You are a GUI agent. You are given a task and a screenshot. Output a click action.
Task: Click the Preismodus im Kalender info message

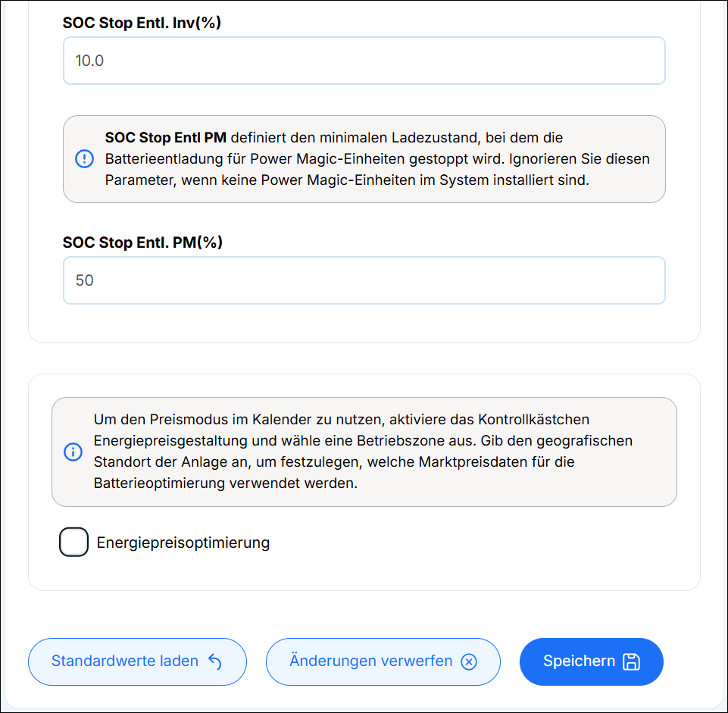pos(364,452)
